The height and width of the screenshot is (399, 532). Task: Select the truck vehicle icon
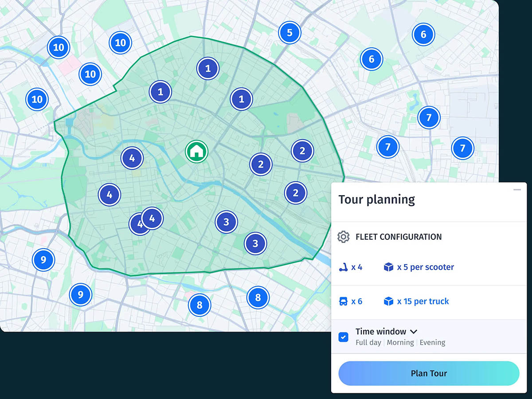point(343,301)
